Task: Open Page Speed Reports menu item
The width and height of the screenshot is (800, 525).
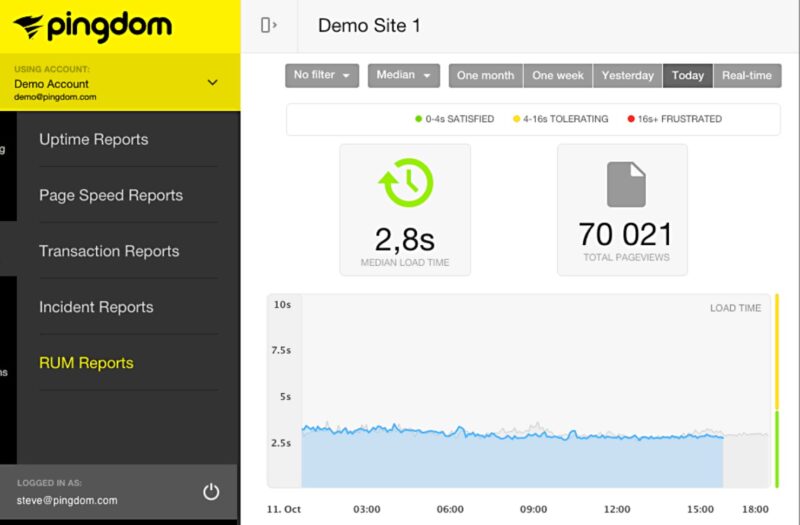Action: click(111, 196)
